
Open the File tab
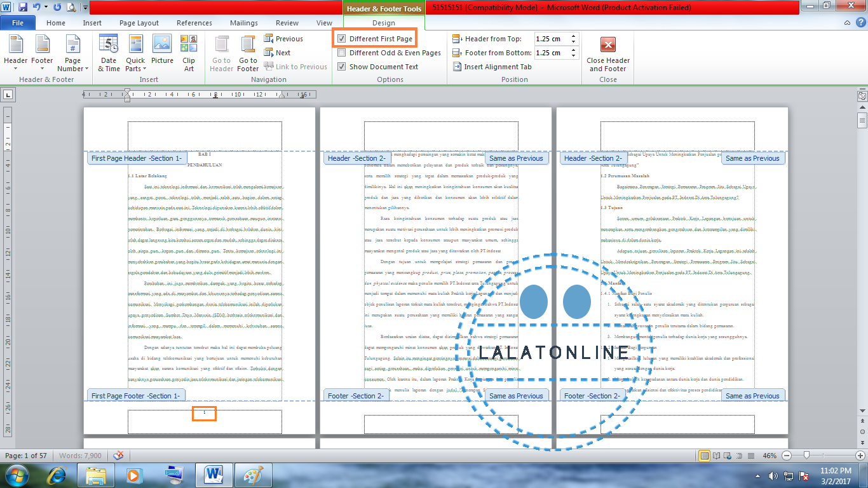click(x=18, y=23)
